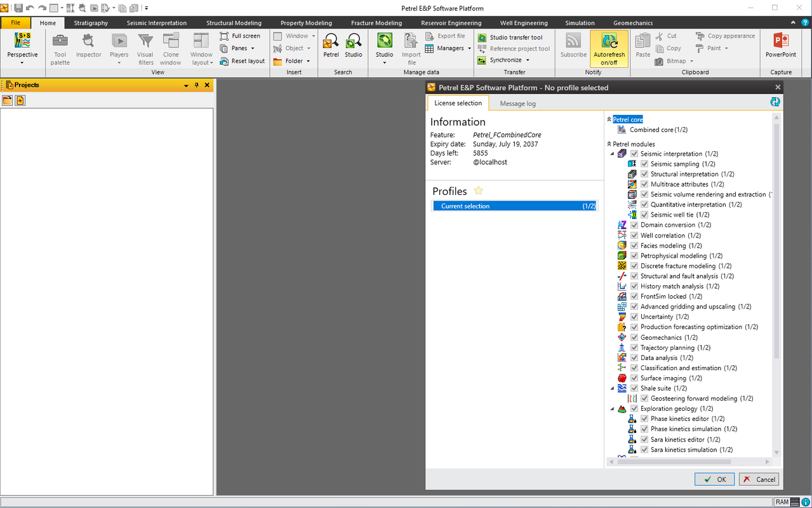
Task: Open the Folder insert dropdown
Action: point(292,61)
